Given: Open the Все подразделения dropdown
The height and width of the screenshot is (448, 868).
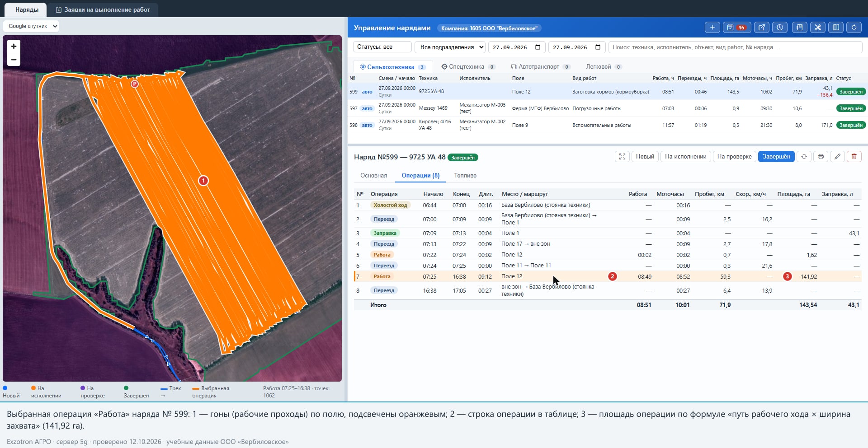Looking at the screenshot, I should tap(450, 47).
